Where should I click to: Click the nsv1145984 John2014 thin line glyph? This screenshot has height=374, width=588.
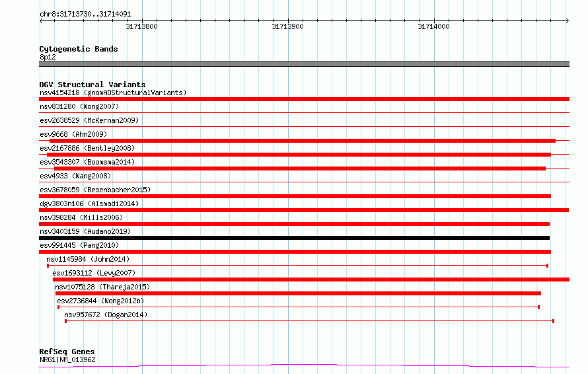[298, 266]
